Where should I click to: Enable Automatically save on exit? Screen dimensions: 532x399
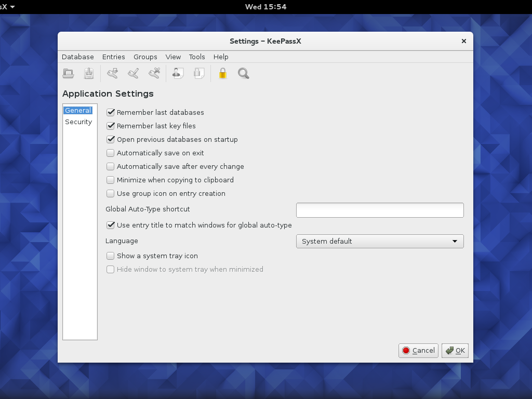click(x=110, y=153)
